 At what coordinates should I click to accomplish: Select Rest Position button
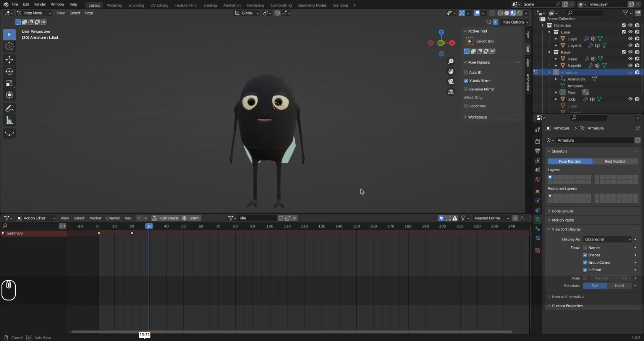click(x=615, y=162)
